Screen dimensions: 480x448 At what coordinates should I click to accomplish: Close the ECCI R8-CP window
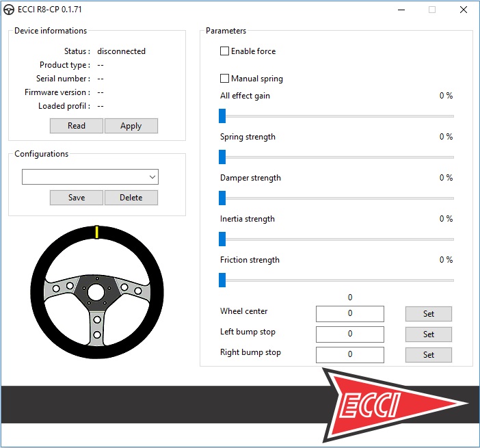[464, 10]
